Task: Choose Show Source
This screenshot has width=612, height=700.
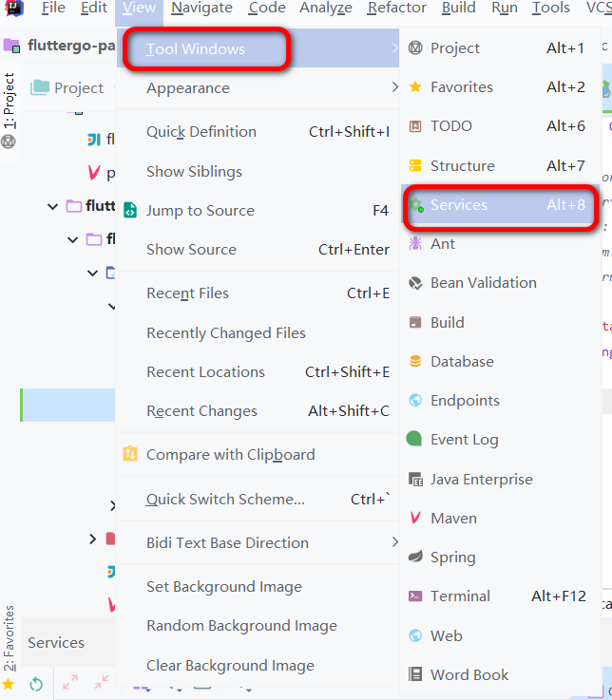Action: (258, 249)
